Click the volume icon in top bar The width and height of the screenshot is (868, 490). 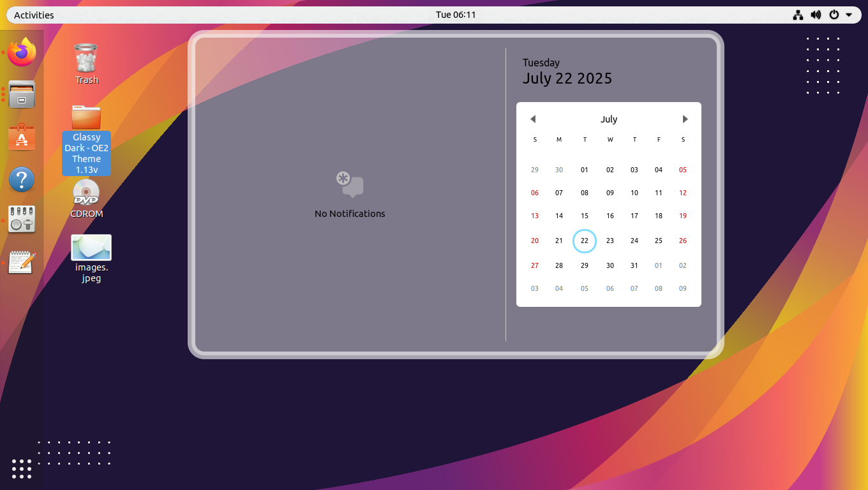(x=816, y=15)
